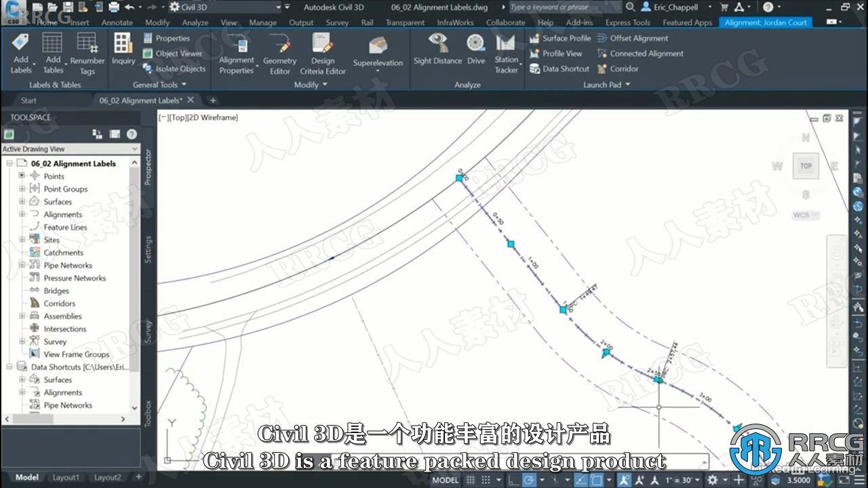Create a Profile View
The image size is (868, 488).
(556, 54)
